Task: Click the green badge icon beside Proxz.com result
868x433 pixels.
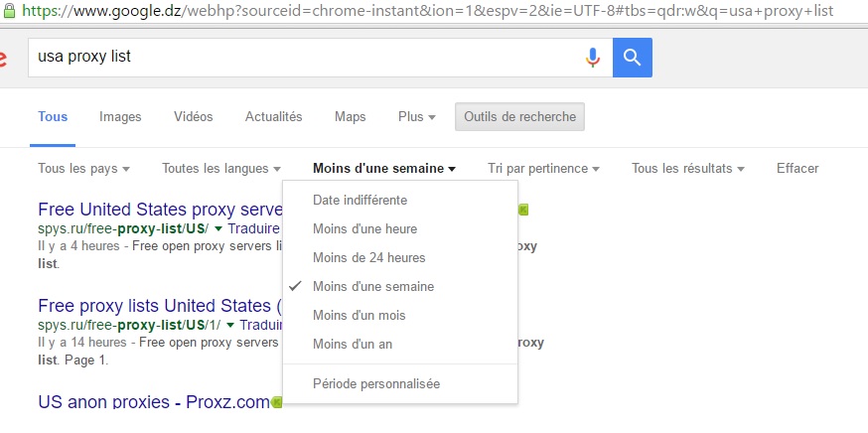Action: (x=277, y=402)
